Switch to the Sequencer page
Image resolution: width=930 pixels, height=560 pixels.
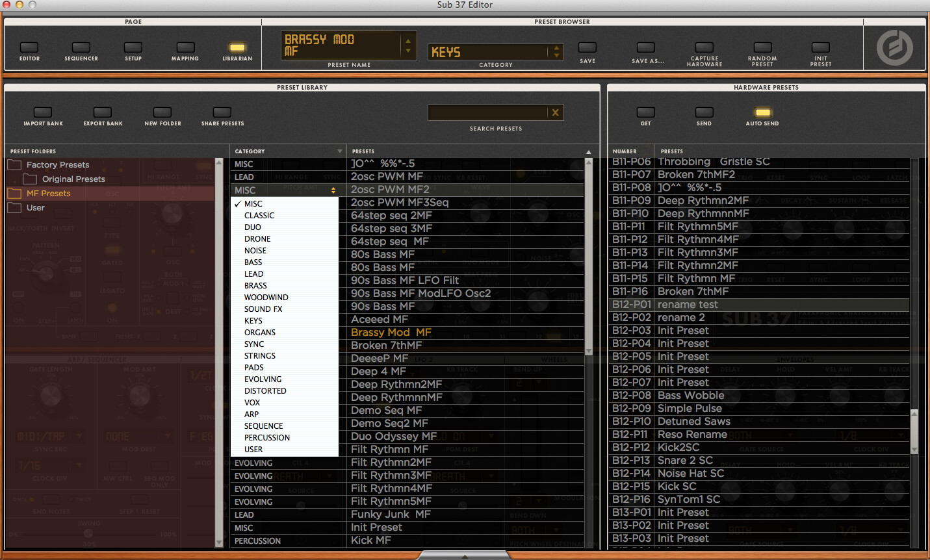click(x=81, y=47)
